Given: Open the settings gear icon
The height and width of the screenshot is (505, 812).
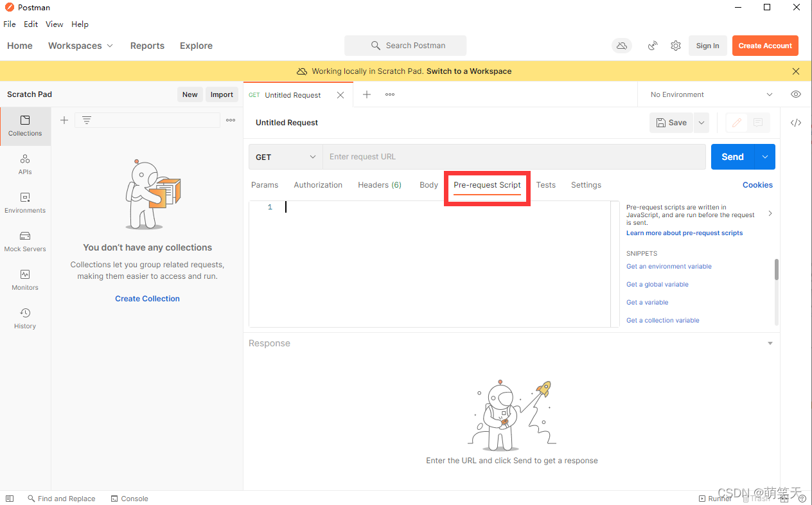Looking at the screenshot, I should click(x=676, y=46).
